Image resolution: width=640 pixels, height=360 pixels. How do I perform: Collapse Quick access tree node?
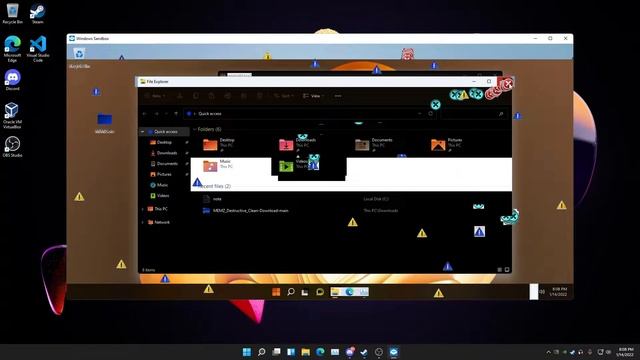pos(142,132)
